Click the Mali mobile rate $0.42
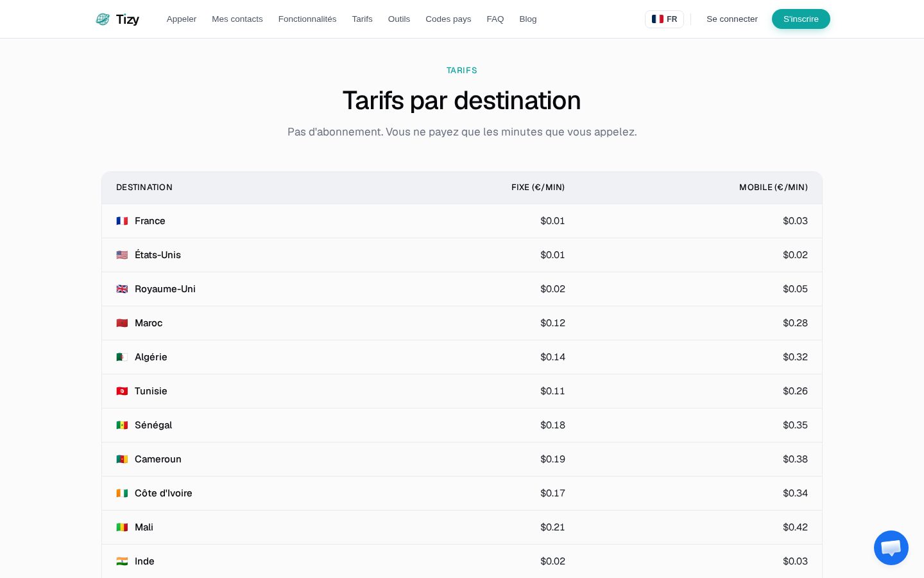This screenshot has height=578, width=924. pos(795,527)
